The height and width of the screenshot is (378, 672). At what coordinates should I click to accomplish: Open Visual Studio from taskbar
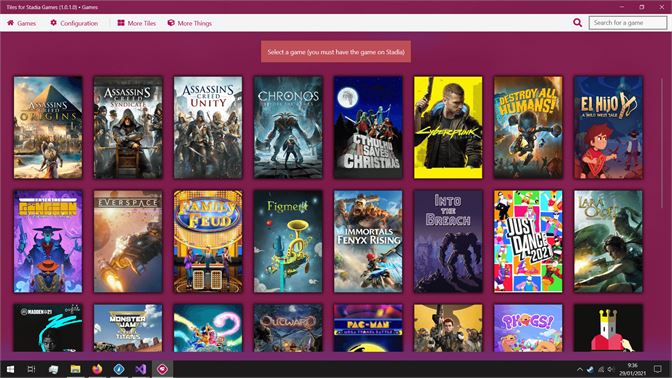tap(141, 369)
